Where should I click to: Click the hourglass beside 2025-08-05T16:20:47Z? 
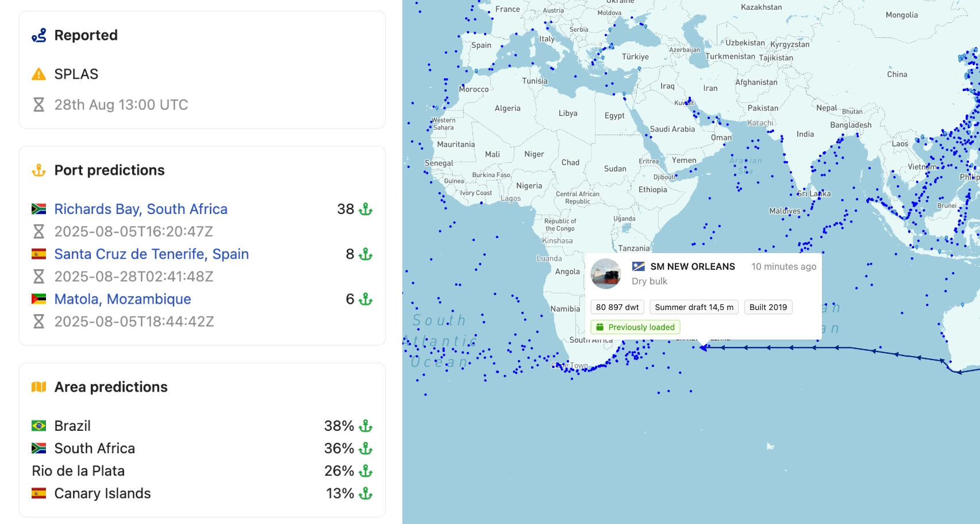[x=39, y=231]
